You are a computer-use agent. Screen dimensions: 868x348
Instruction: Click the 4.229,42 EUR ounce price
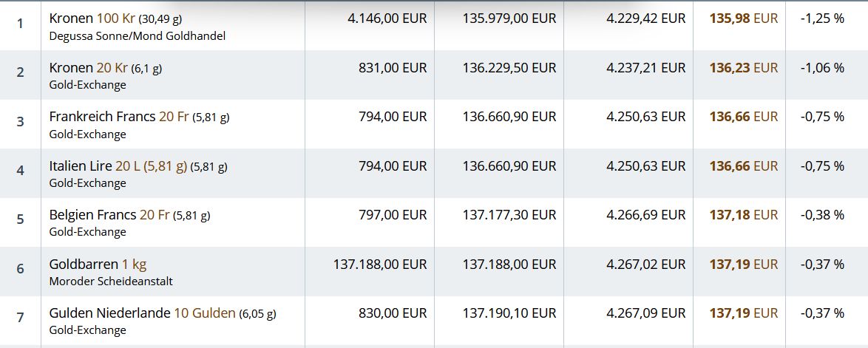tap(645, 18)
